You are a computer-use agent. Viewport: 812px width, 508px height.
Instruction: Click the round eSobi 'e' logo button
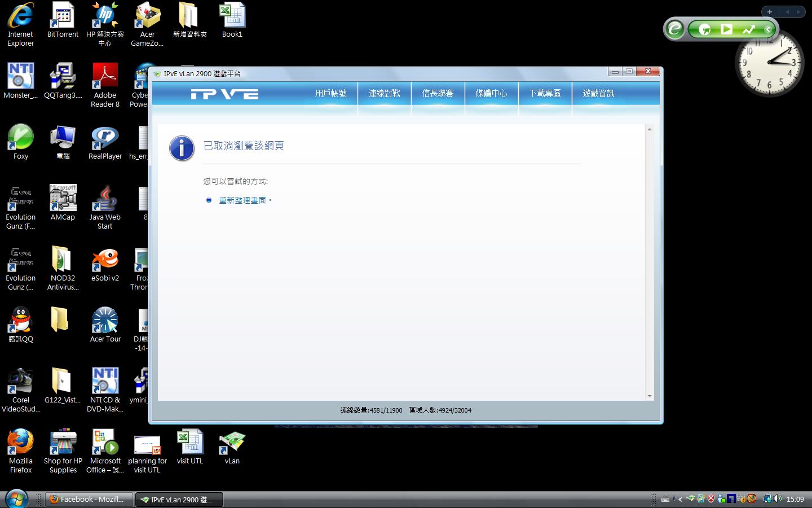click(x=674, y=29)
